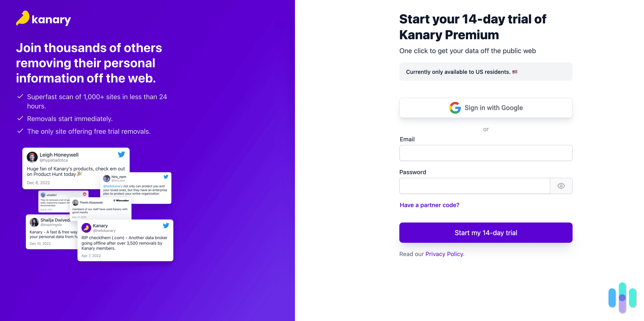Open the Privacy Policy
This screenshot has width=644, height=321.
coord(444,254)
